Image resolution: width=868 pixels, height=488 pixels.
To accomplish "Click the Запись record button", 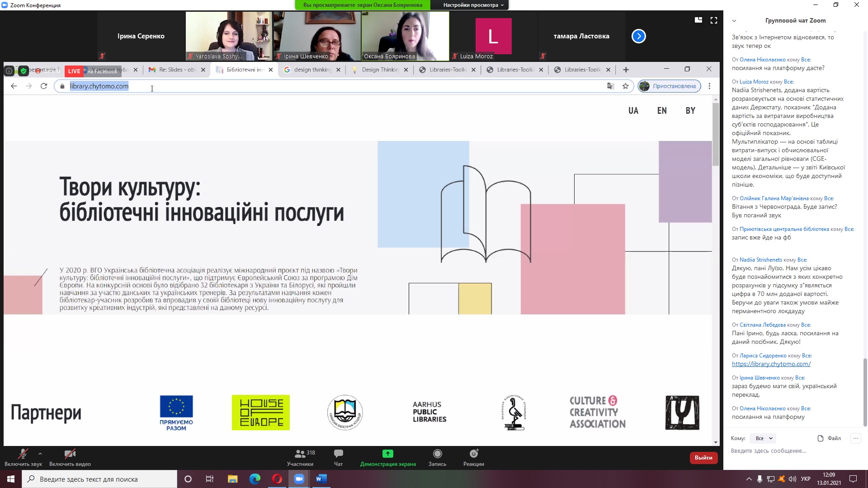I will pyautogui.click(x=437, y=457).
